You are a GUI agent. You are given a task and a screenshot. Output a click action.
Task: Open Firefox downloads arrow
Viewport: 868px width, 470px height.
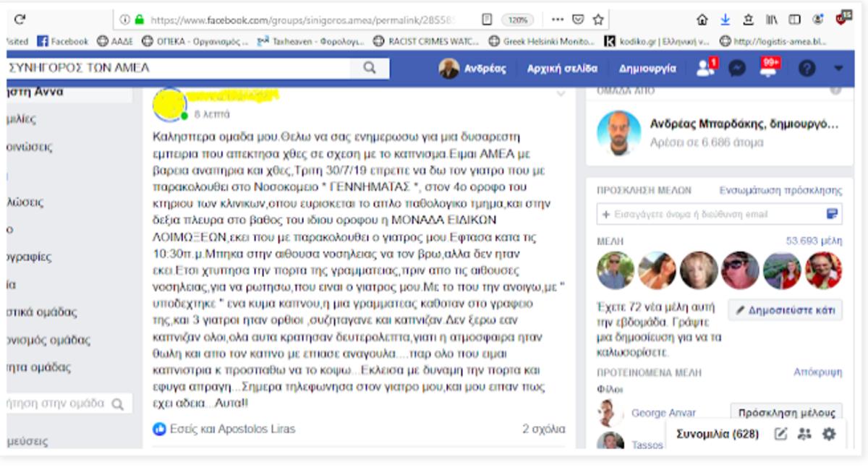click(x=725, y=20)
